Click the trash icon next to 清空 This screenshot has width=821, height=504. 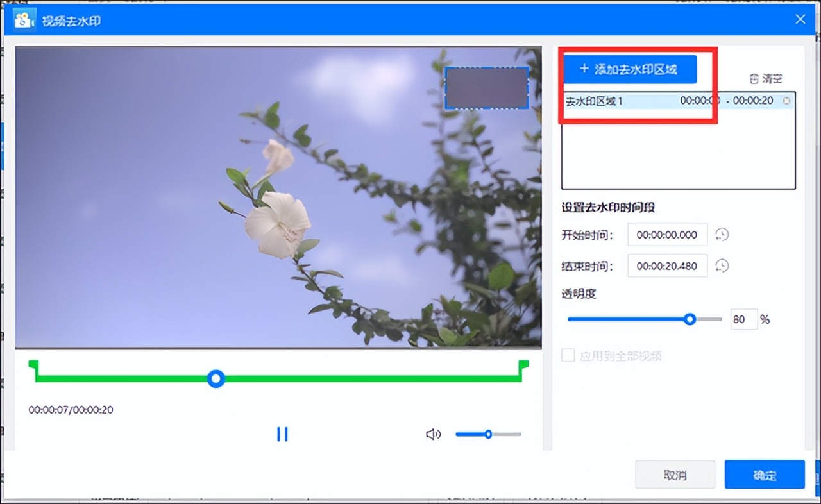(754, 79)
